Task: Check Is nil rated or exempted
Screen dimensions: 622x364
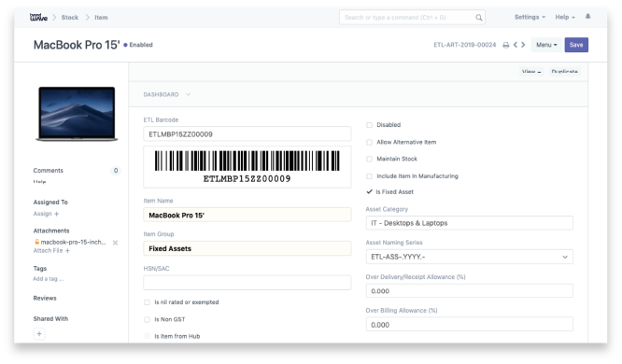Action: tap(147, 302)
